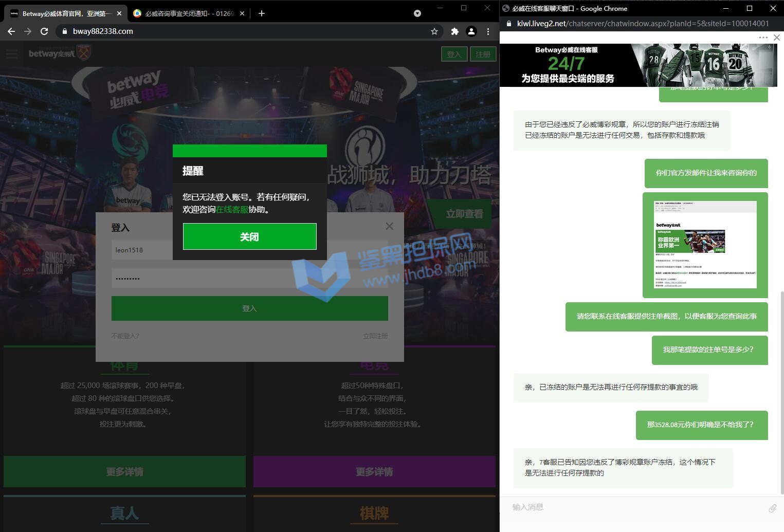Open Chrome three-dot menu
The width and height of the screenshot is (784, 532).
(x=488, y=31)
